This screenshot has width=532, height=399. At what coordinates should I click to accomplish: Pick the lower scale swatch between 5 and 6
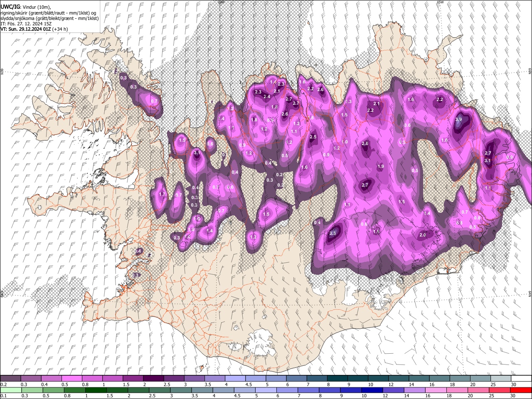point(265,390)
